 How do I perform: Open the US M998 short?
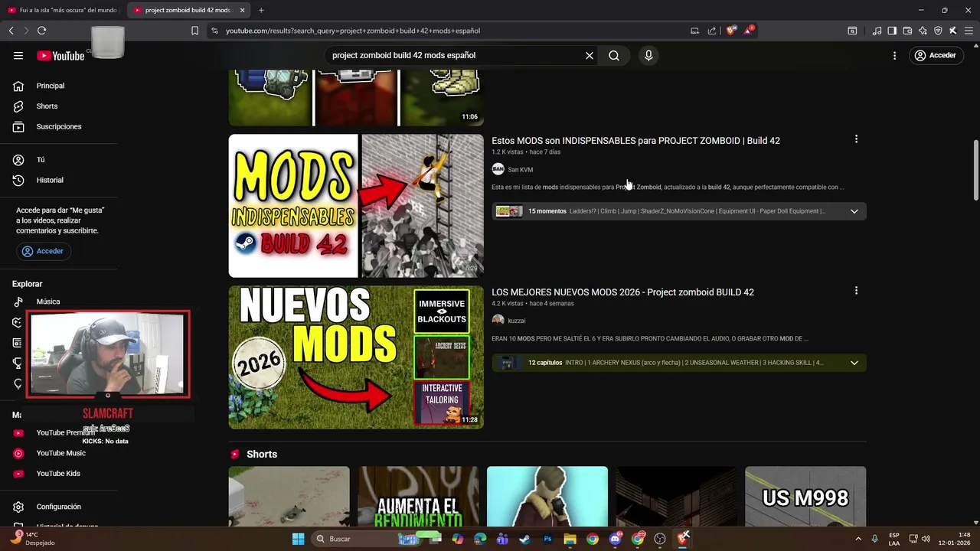(x=805, y=496)
